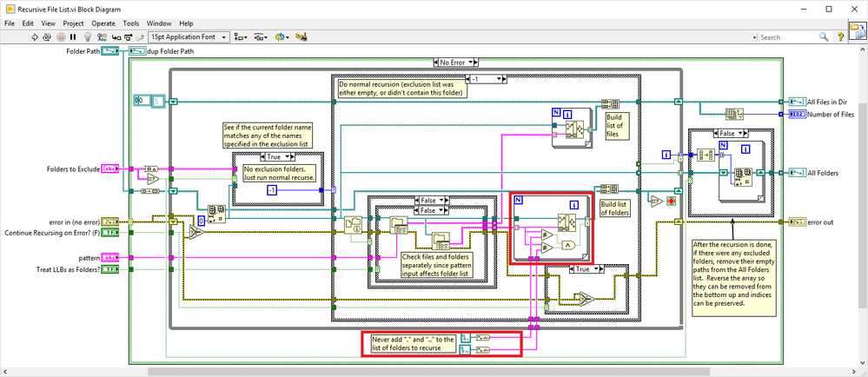Click Run Continuously in toolbar
The width and height of the screenshot is (868, 377).
tap(47, 37)
